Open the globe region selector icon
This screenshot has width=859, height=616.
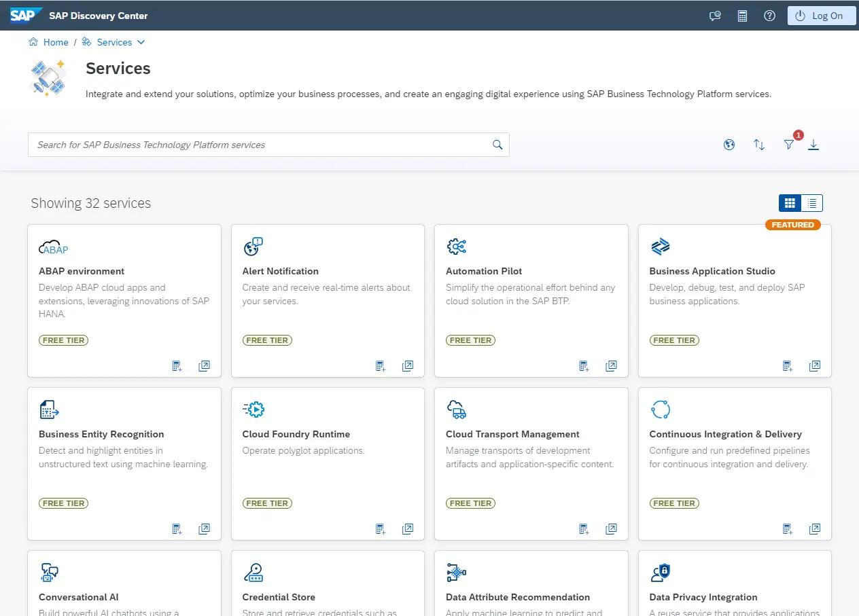click(729, 145)
